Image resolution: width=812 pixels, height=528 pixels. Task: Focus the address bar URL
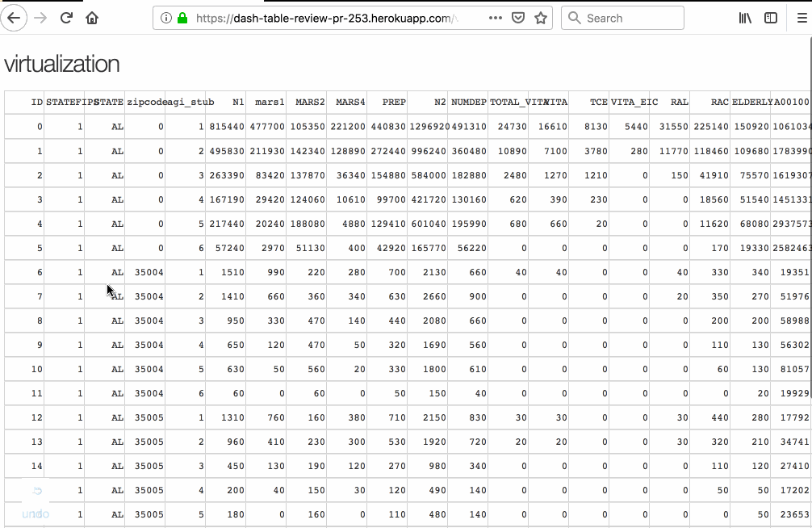326,18
